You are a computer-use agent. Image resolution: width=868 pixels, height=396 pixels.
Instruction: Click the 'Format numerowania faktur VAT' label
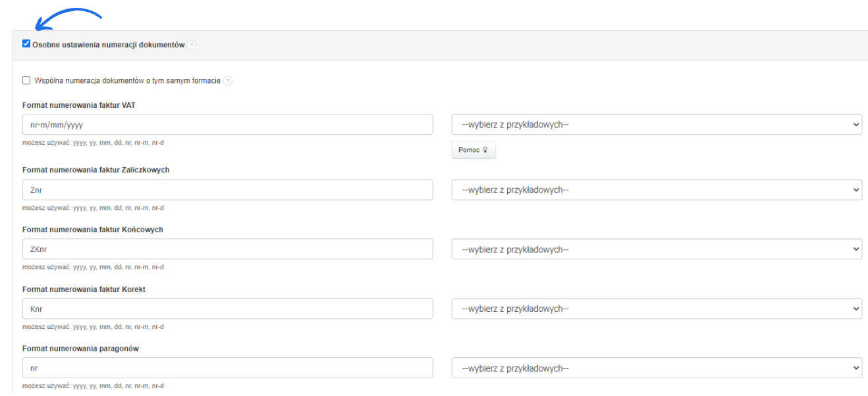click(79, 105)
